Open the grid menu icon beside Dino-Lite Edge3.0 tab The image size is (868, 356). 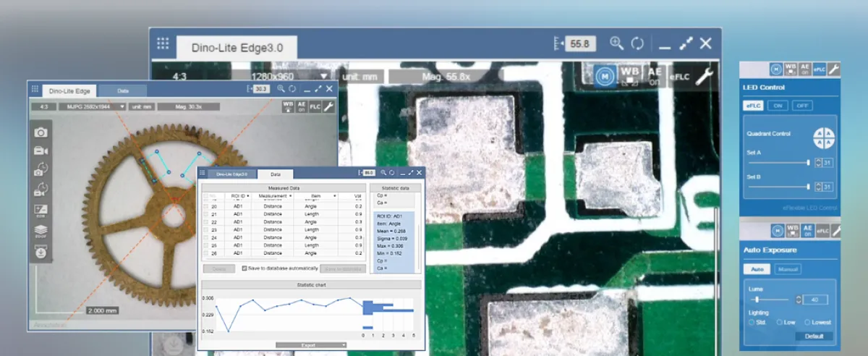[x=163, y=43]
